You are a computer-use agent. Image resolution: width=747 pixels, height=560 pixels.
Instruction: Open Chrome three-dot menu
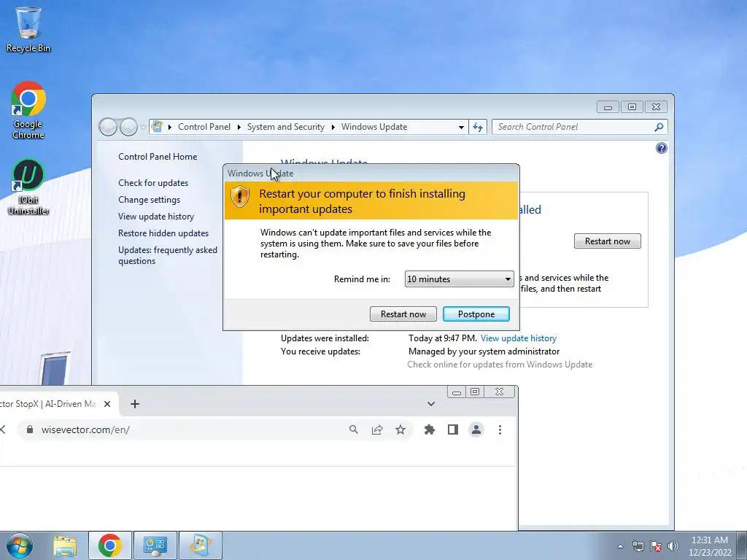(x=500, y=429)
